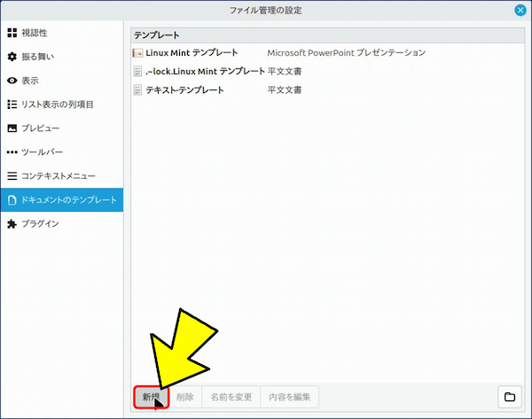Click the grid icon beside 視認性
Image resolution: width=532 pixels, height=419 pixels.
coord(12,33)
